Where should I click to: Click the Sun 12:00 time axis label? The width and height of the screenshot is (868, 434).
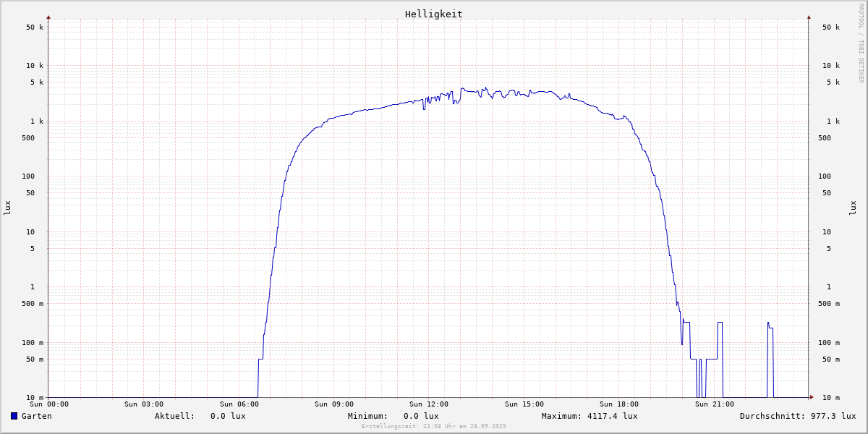point(429,404)
